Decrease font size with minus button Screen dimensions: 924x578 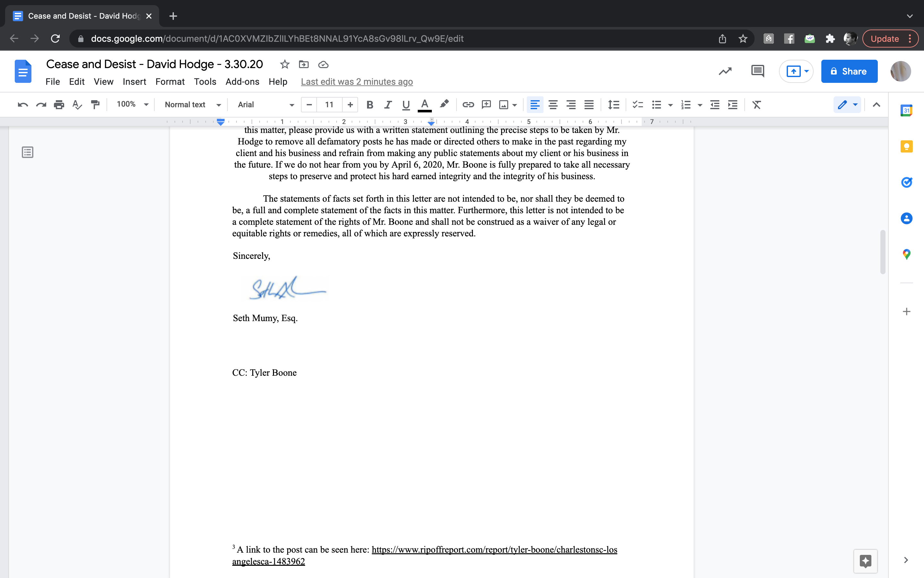309,105
